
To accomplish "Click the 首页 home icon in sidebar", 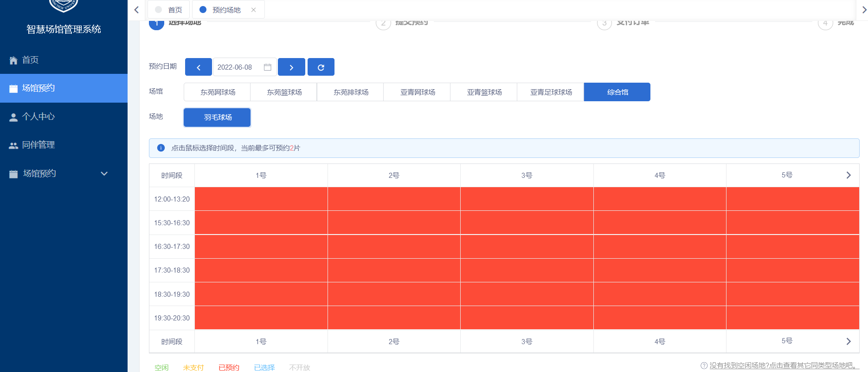I will [x=13, y=60].
